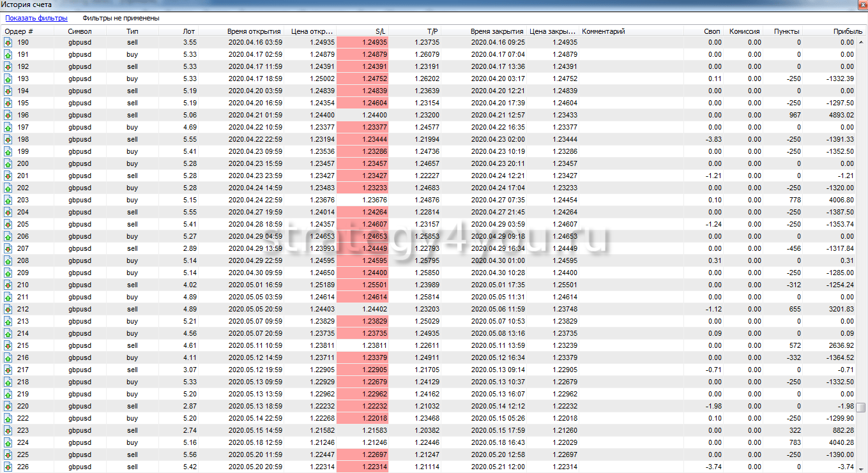Select the order 215 row icon
Image resolution: width=868 pixels, height=473 pixels.
[x=8, y=346]
